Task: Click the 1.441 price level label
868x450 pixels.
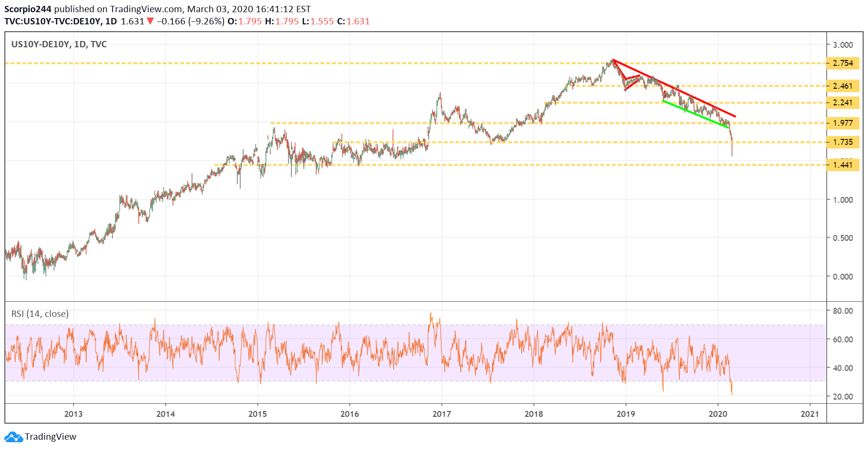Action: (x=843, y=165)
